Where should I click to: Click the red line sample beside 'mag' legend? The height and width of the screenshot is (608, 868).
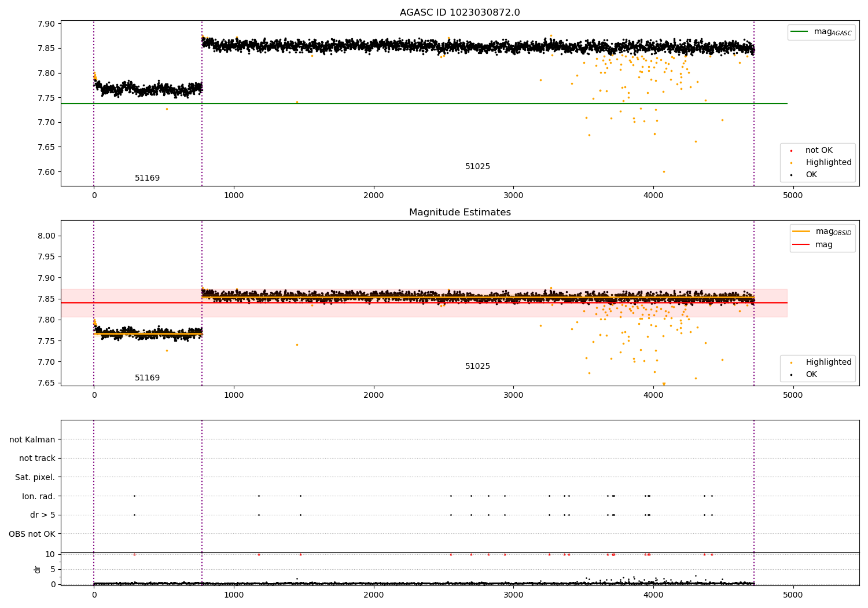(801, 244)
